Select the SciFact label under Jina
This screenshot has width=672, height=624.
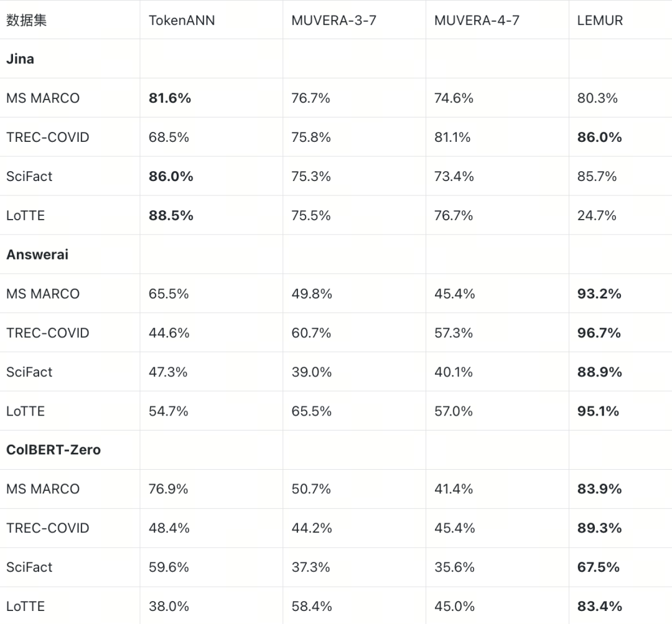click(29, 177)
